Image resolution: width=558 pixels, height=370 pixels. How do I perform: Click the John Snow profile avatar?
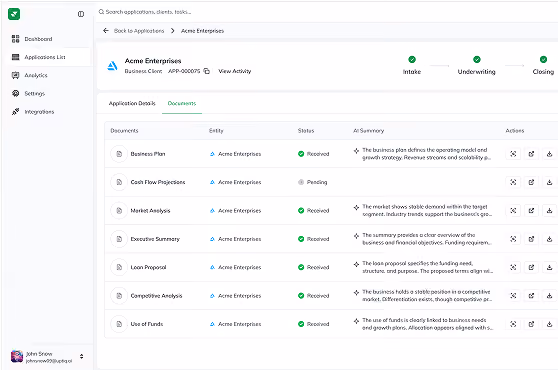pyautogui.click(x=17, y=356)
